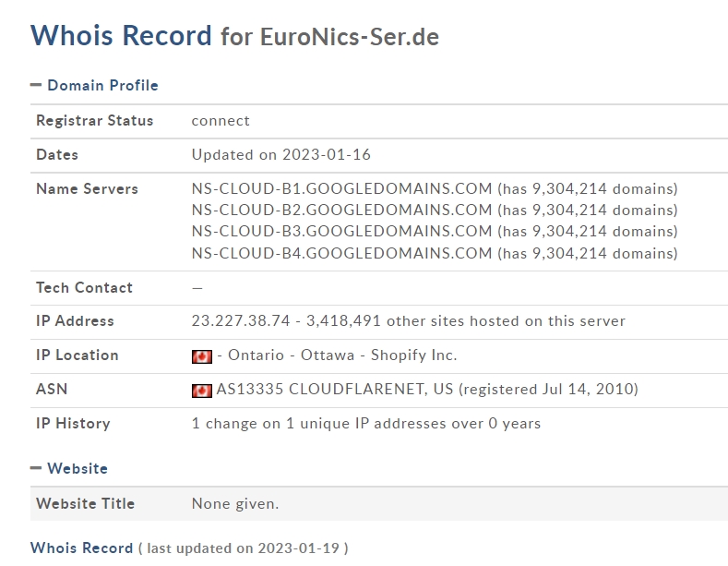Click the AS13335 CLOUDFLARENET ASN text

(321, 389)
